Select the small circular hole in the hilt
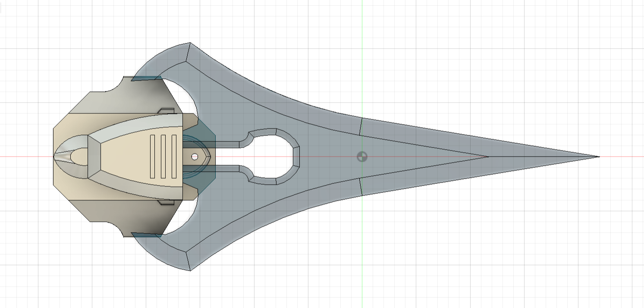Viewport: 644px width, 308px height. [195, 157]
